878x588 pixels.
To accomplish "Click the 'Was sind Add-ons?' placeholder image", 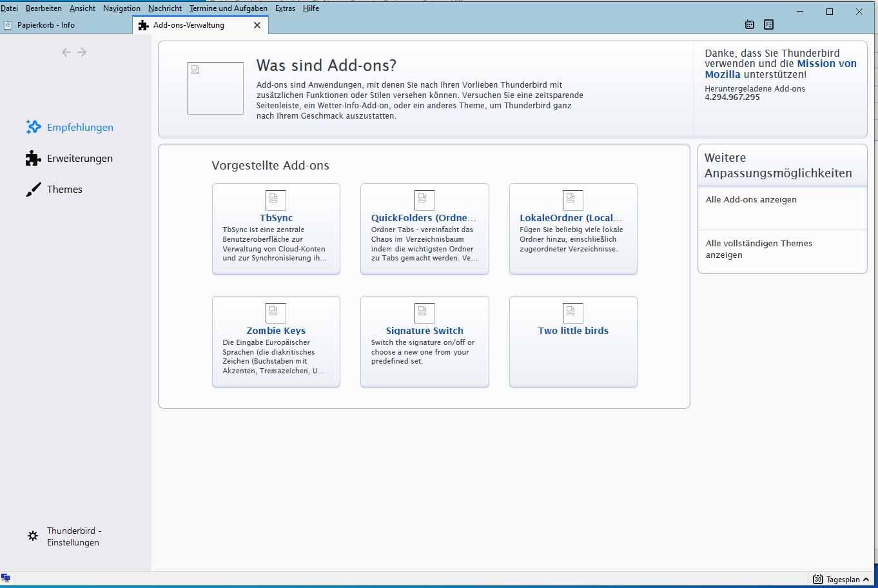I will (215, 88).
